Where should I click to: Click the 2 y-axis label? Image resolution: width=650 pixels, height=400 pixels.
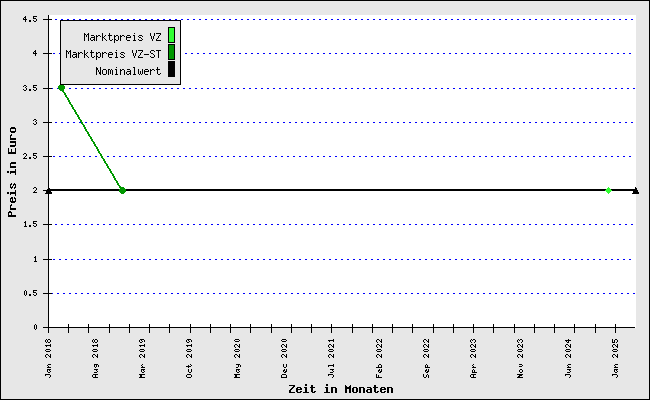(x=35, y=190)
